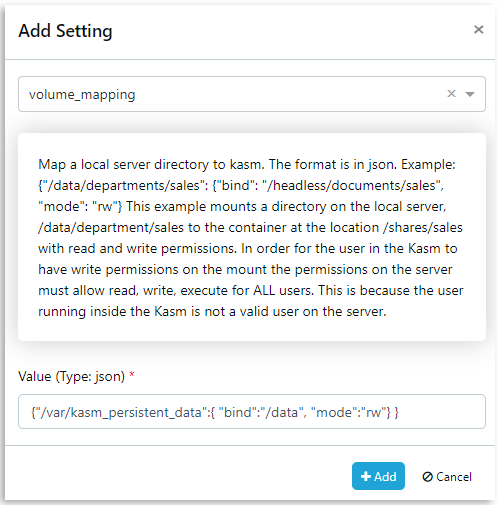The height and width of the screenshot is (505, 500).
Task: Click the circle-slash icon beside Cancel
Action: (427, 477)
